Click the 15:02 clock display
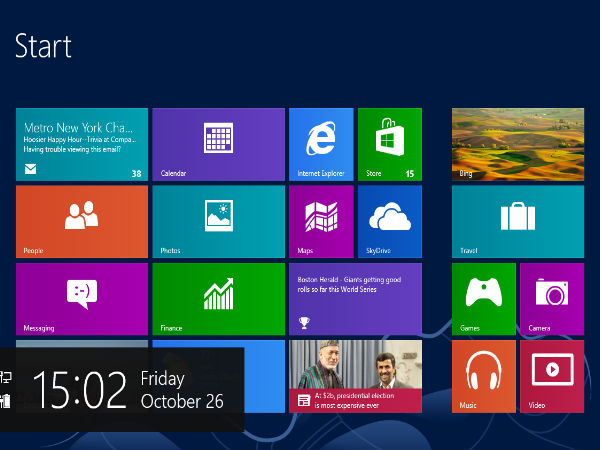Viewport: 600px width, 450px height. pyautogui.click(x=80, y=390)
